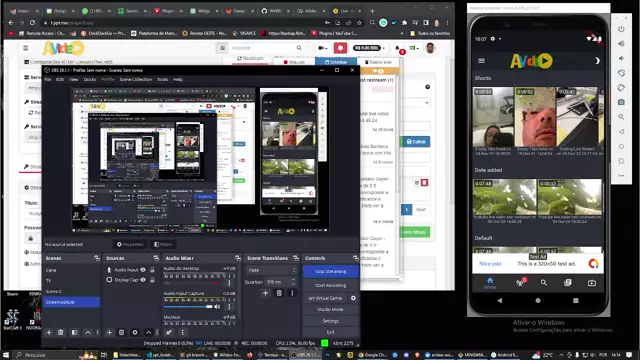Viewport: 640px width, 360px height.
Task: Hide Audio Input source with eye icon
Action: tap(143, 270)
